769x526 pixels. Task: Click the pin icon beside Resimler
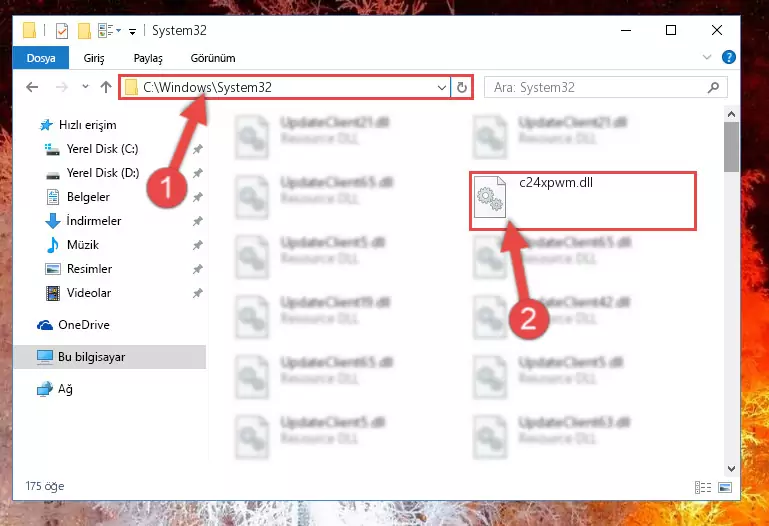198,269
